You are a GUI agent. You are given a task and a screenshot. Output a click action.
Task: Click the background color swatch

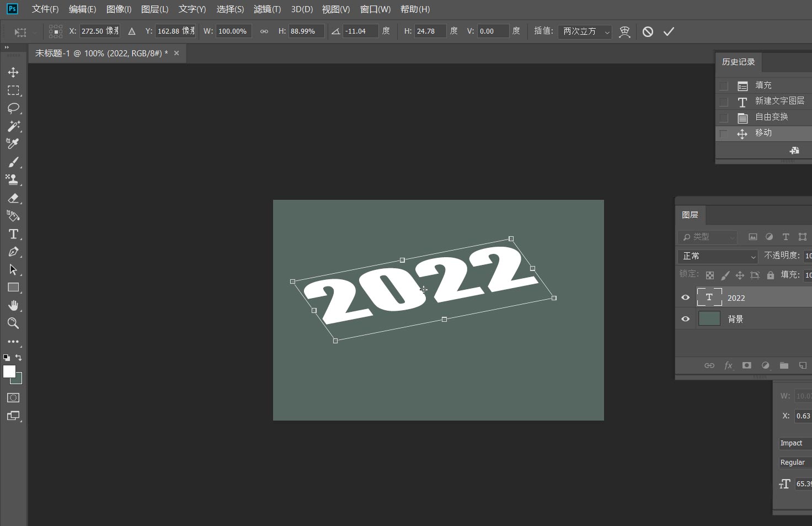click(x=18, y=380)
